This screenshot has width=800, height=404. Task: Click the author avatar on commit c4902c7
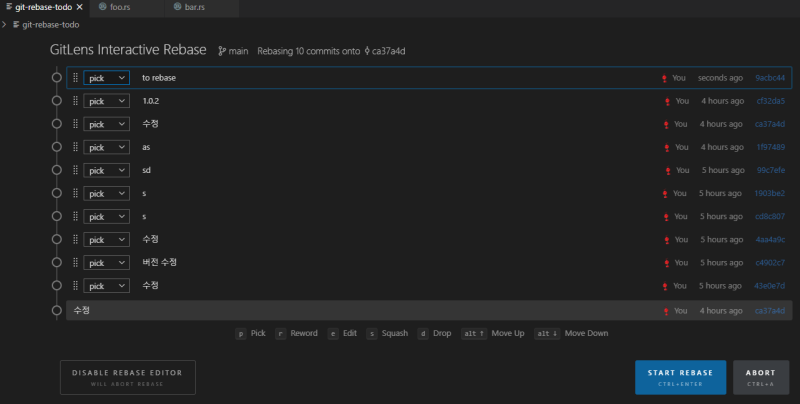click(664, 263)
